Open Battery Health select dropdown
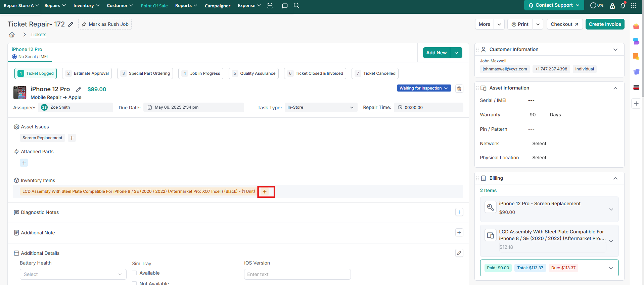 pos(73,274)
